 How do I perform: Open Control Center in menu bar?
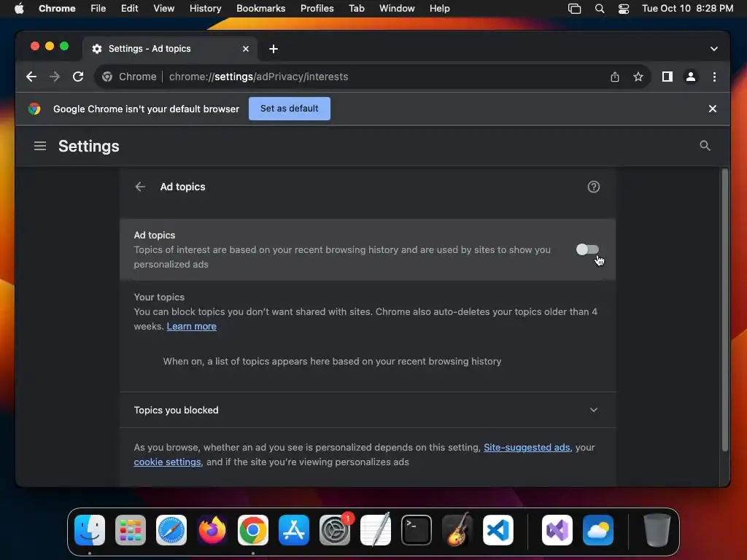coord(623,9)
